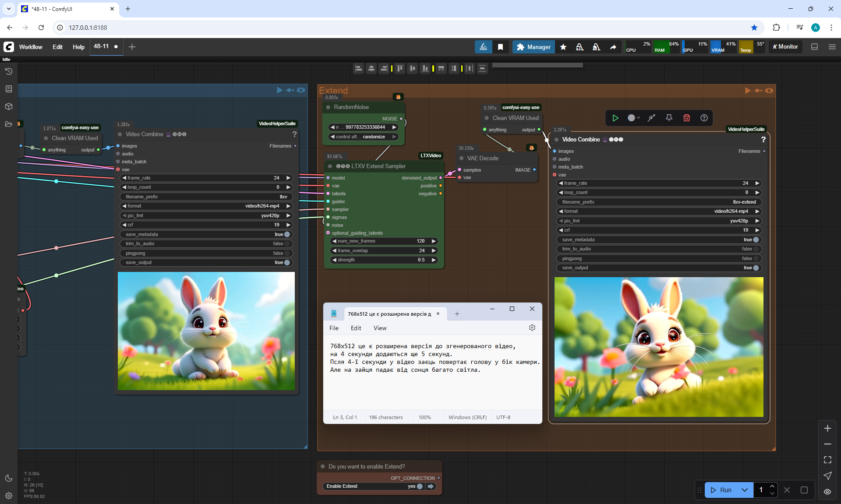This screenshot has height=504, width=841.
Task: Click the green play icon in node toolbox
Action: pos(615,118)
